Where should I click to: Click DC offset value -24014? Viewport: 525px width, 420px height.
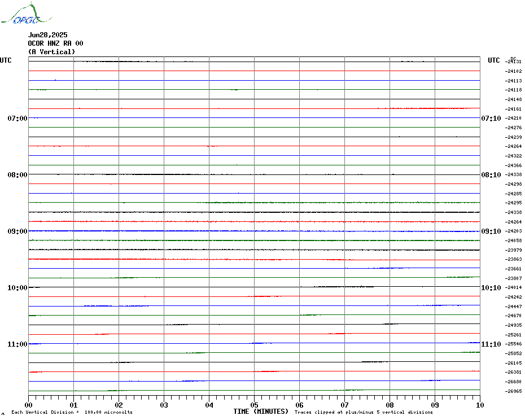click(x=513, y=288)
